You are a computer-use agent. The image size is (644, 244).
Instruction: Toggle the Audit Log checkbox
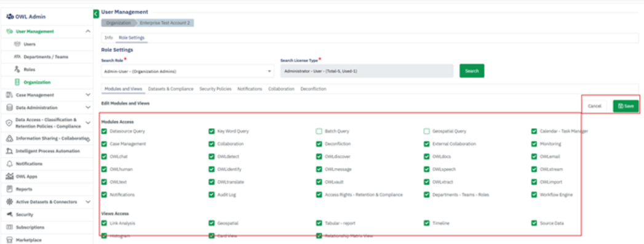coord(212,195)
